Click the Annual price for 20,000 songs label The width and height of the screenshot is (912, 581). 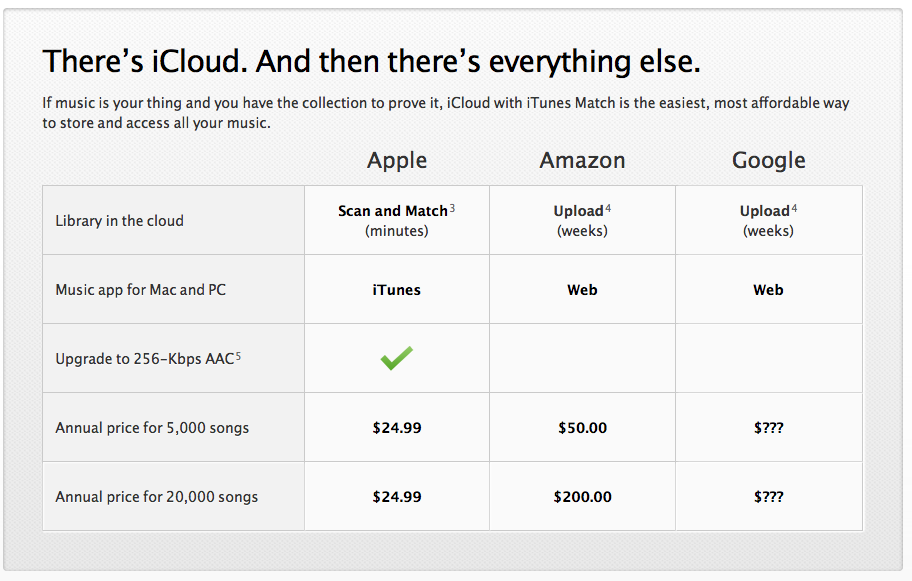click(156, 497)
